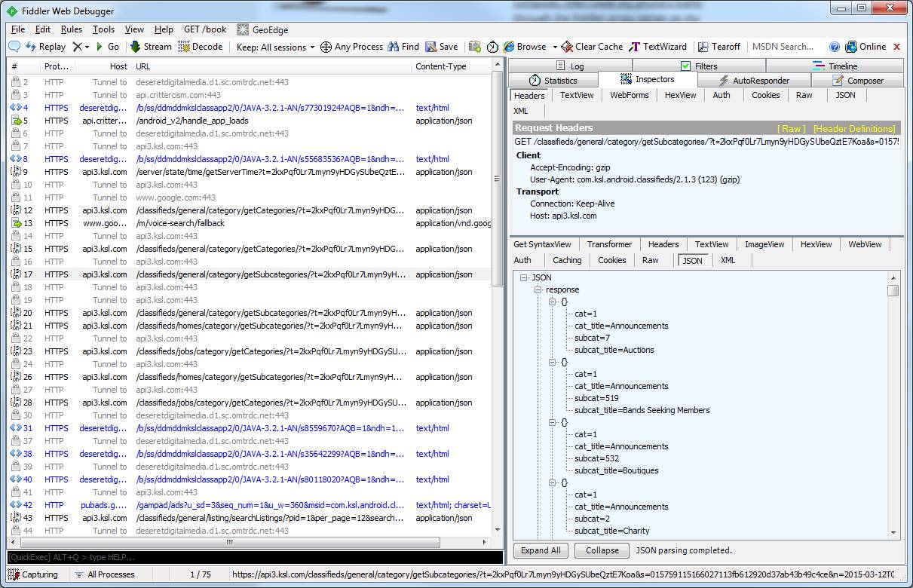The height and width of the screenshot is (588, 913).
Task: Click the Go resume button
Action: click(x=107, y=47)
